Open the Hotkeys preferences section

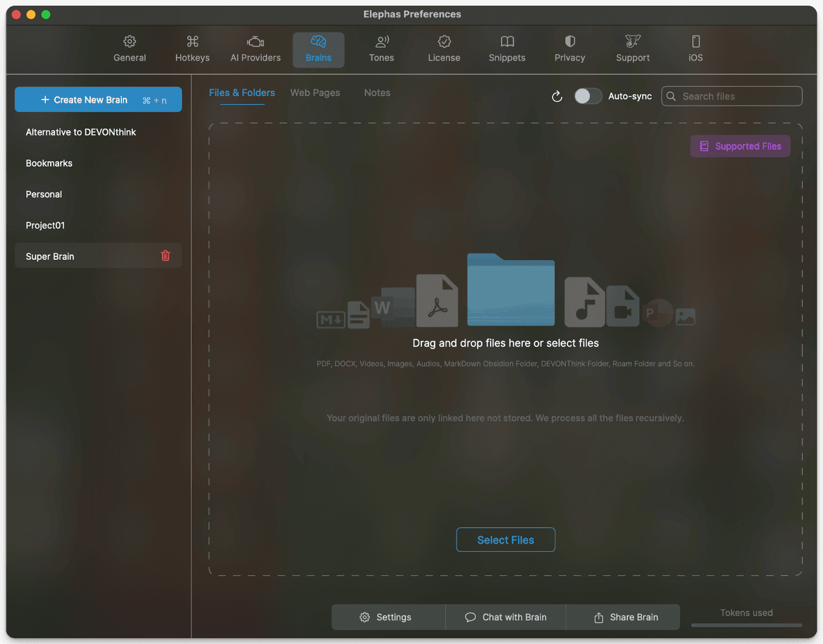(192, 49)
